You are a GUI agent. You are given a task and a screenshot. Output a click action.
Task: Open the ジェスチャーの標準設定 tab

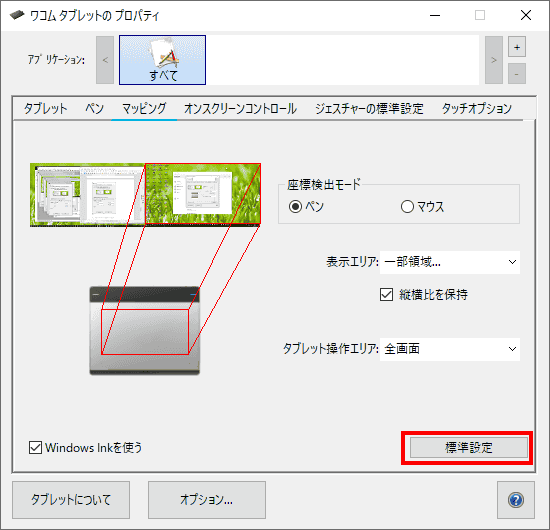point(369,108)
